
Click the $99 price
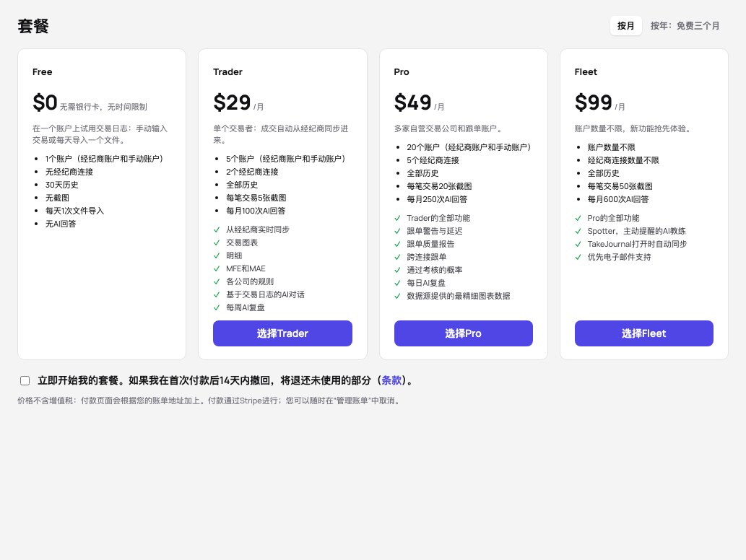[594, 102]
